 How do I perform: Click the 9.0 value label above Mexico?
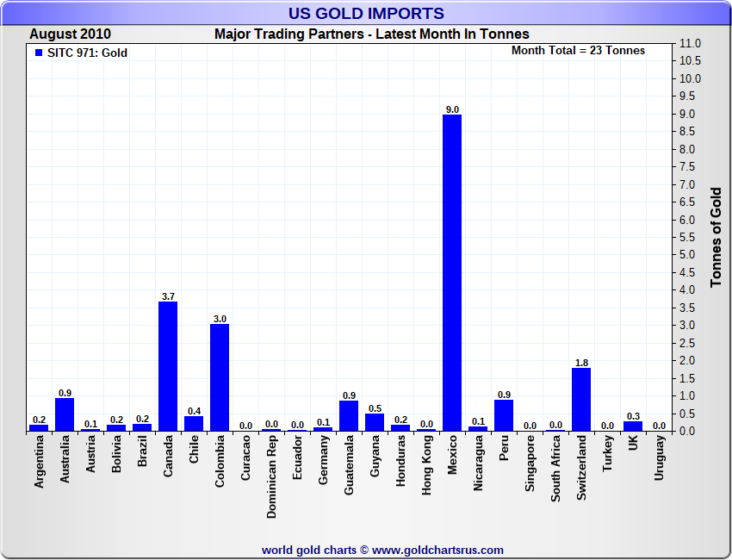point(452,109)
